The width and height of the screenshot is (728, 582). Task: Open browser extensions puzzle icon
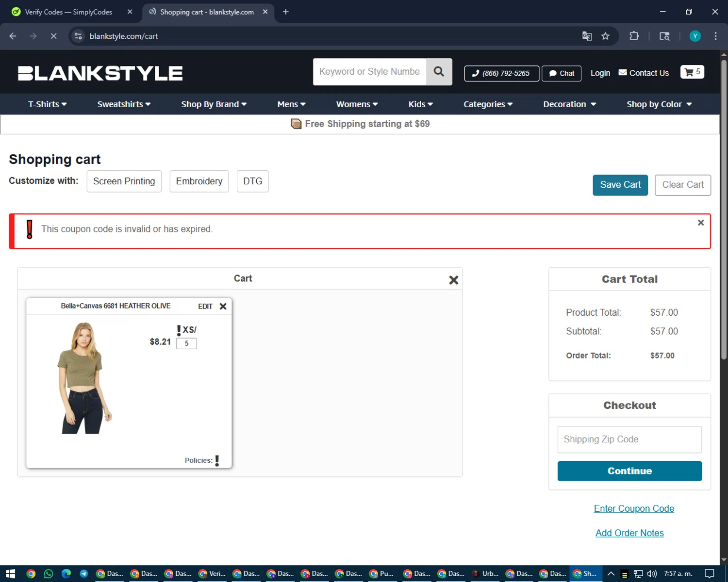[x=634, y=36]
